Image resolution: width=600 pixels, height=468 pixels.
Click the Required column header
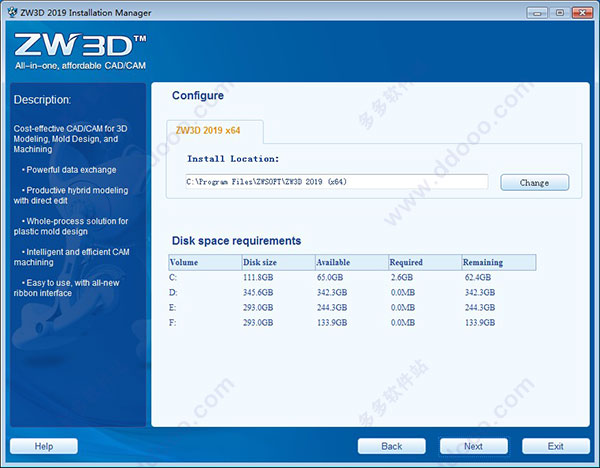(425, 262)
